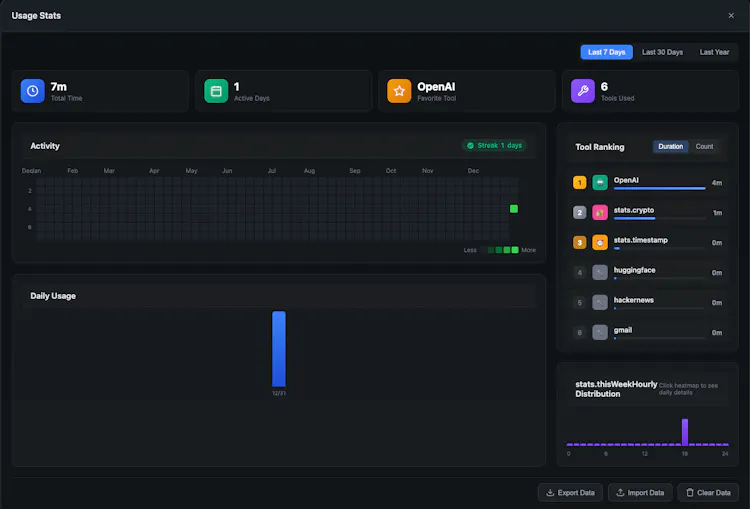Click the 7m Total Time value
Viewport: 750px width, 509px height.
(58, 87)
